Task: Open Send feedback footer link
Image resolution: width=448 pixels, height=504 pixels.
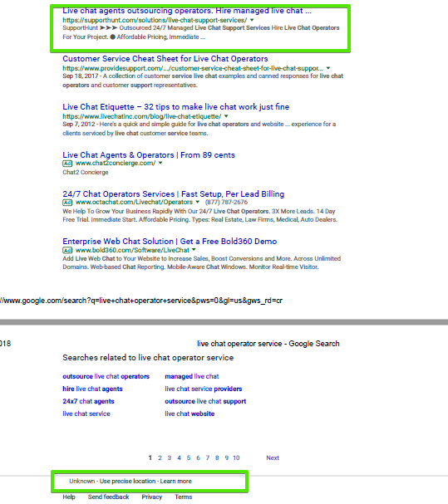Action: (x=108, y=497)
